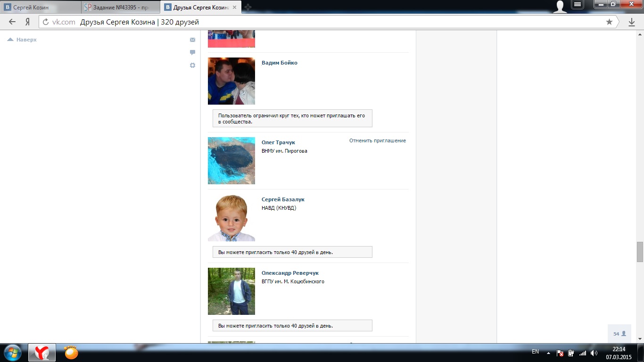Image resolution: width=644 pixels, height=362 pixels.
Task: Click the restricted invitations notice under Вадим Бойко
Action: [292, 118]
